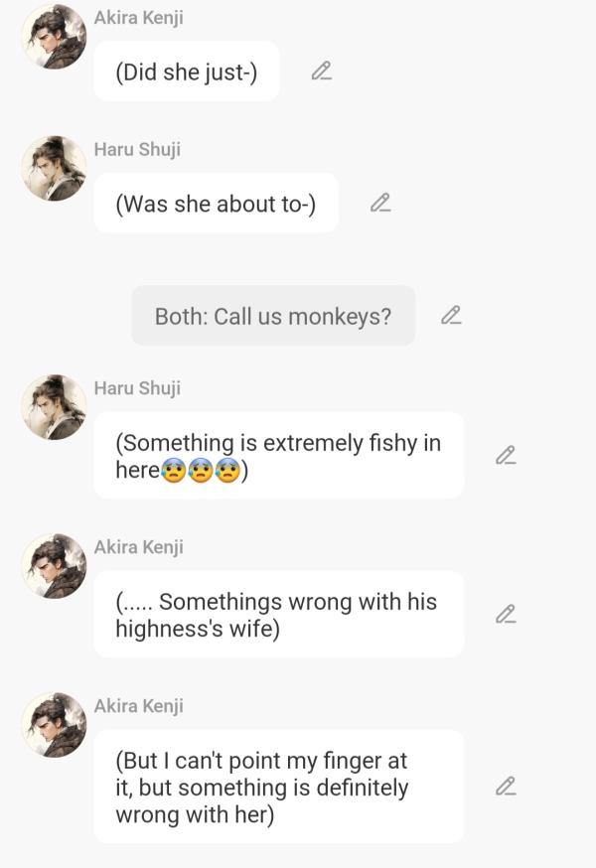Select the "(Did she just-)" message bubble
This screenshot has width=596, height=868.
[187, 72]
